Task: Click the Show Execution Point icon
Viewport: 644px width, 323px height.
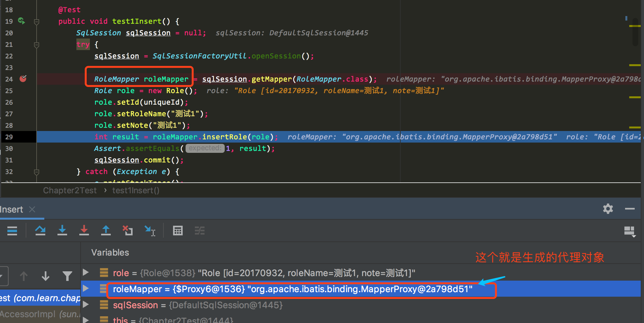Action: (12, 231)
